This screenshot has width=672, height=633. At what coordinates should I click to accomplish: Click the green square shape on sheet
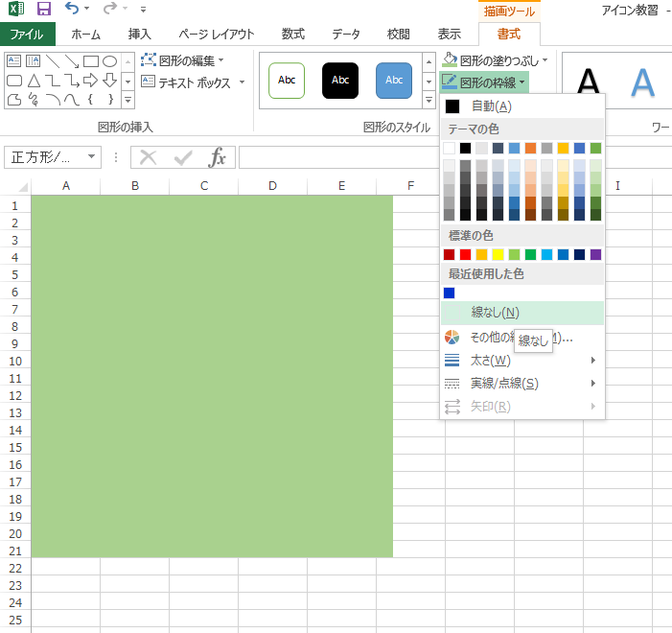coord(212,377)
